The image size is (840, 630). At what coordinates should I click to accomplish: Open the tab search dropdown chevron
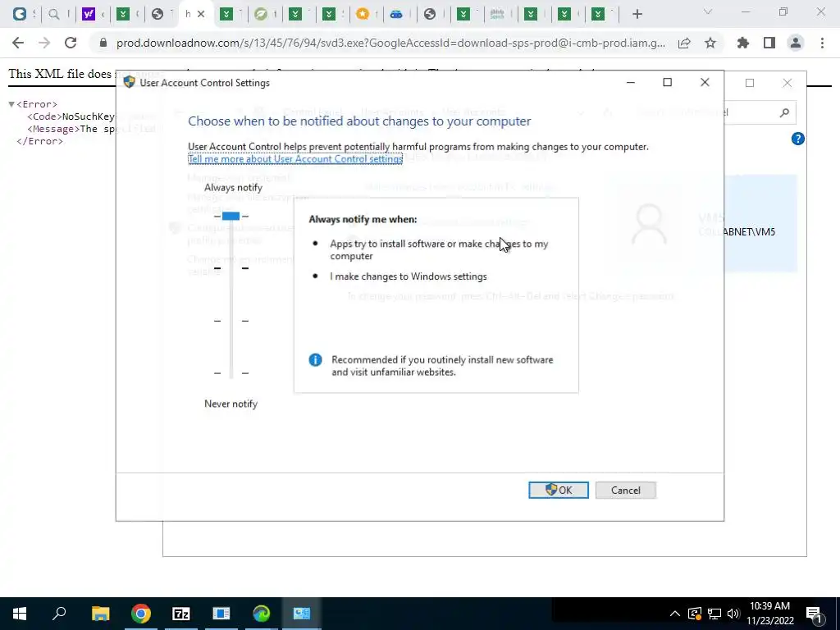708,11
